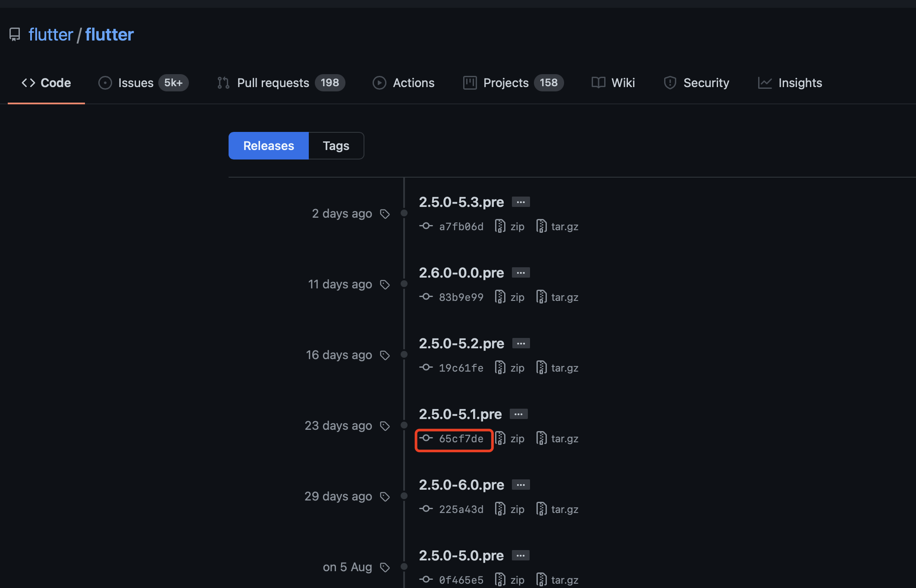Open commit 83b9e99

coord(452,297)
